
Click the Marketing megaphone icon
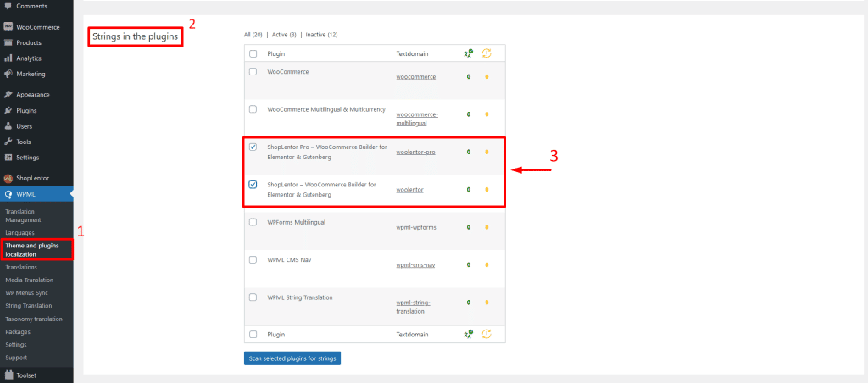(8, 74)
